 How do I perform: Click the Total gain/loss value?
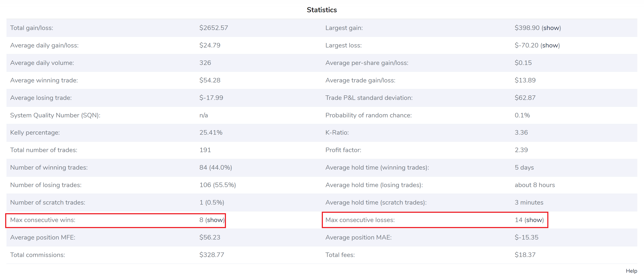click(214, 28)
